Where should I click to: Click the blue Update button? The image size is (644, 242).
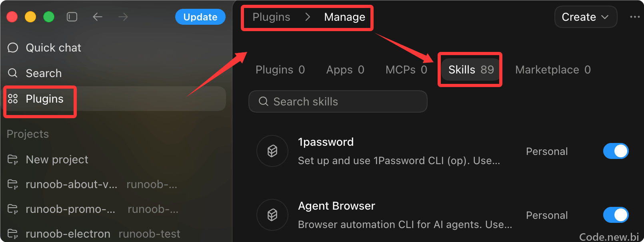[x=200, y=17]
